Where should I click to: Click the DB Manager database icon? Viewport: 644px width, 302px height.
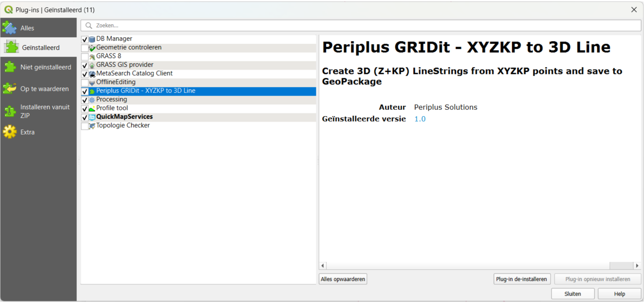(92, 39)
